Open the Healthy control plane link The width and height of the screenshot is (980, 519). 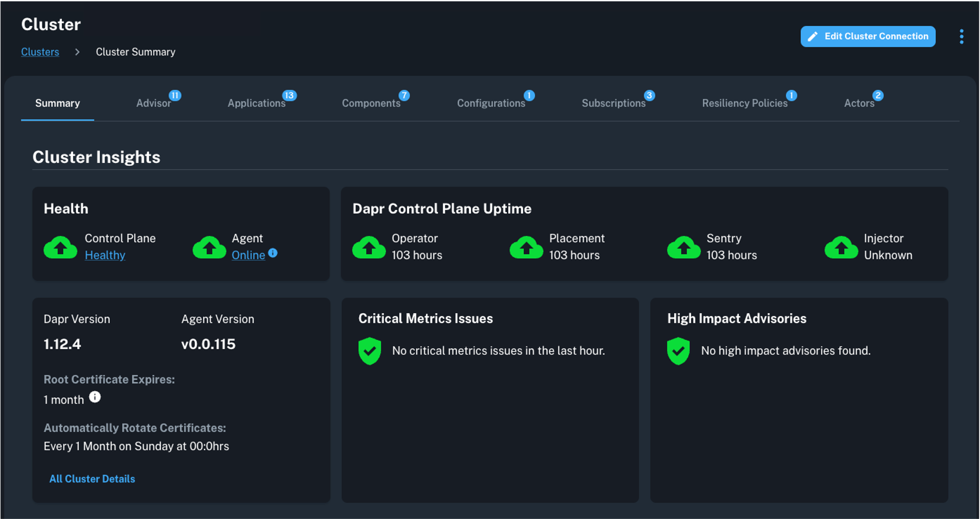click(x=105, y=255)
